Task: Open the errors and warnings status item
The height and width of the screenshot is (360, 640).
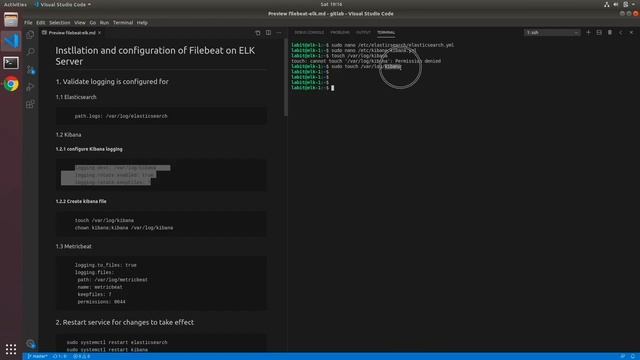Action: point(82,356)
